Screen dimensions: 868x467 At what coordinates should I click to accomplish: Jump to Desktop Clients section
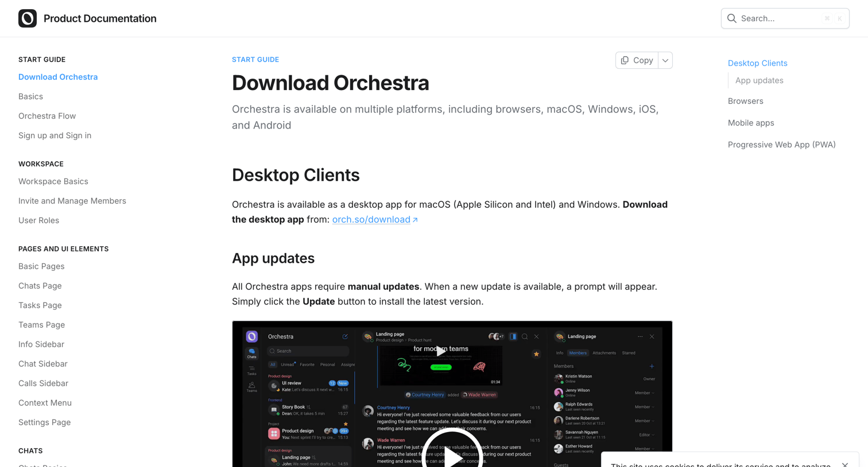(x=757, y=63)
